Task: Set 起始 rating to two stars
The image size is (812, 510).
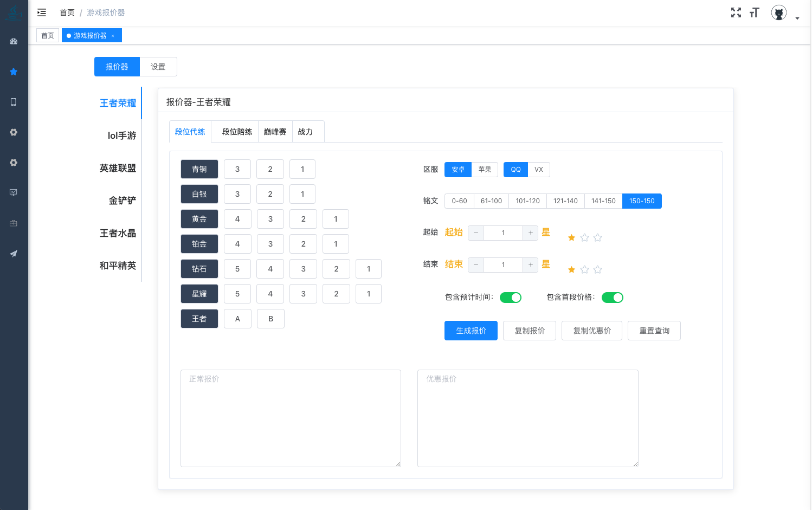Action: coord(584,237)
